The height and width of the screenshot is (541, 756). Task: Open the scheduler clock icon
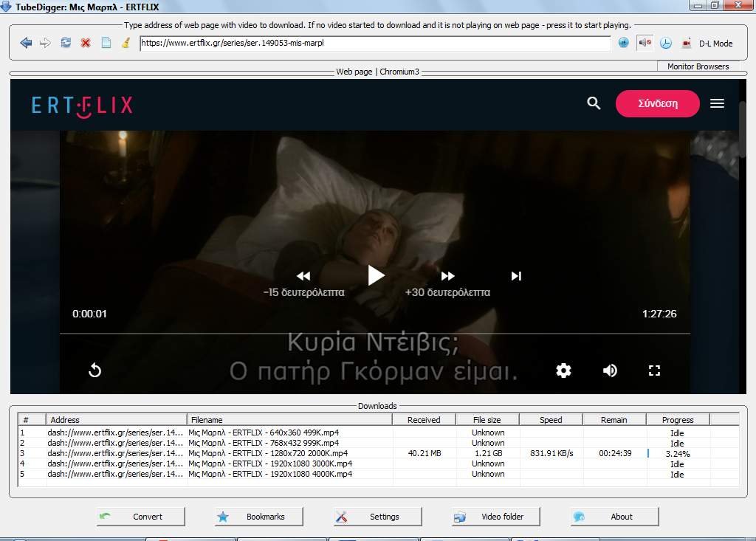[666, 43]
